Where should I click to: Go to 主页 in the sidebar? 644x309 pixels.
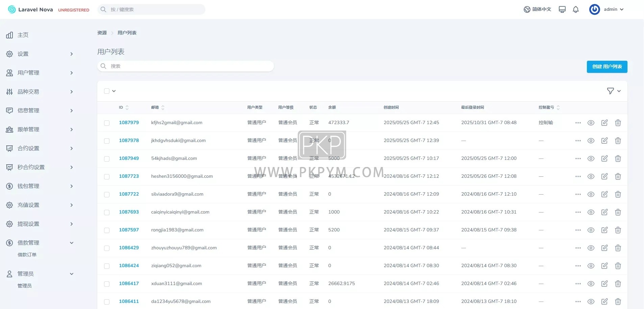23,35
